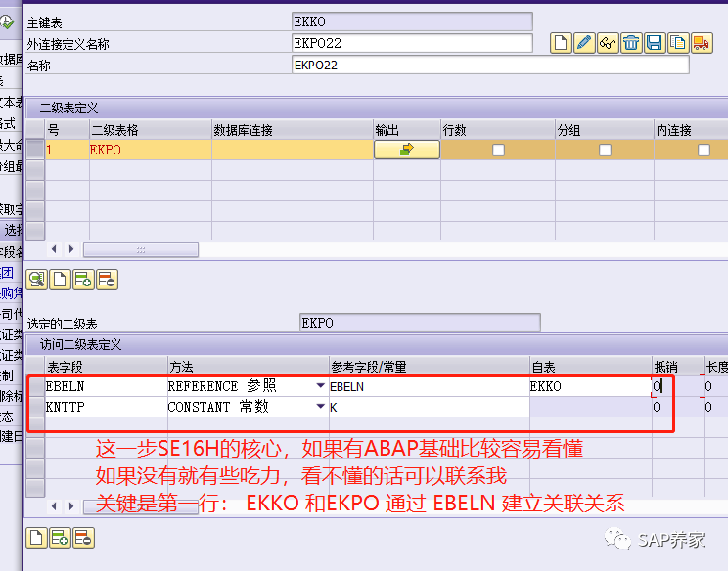The height and width of the screenshot is (571, 728).
Task: Click scroll-right arrow of secondary table grid
Action: [71, 249]
